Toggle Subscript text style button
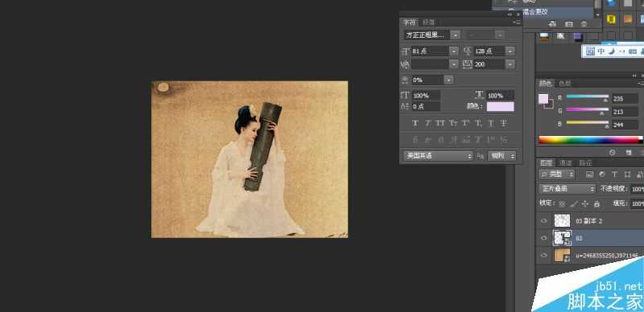 [478, 123]
